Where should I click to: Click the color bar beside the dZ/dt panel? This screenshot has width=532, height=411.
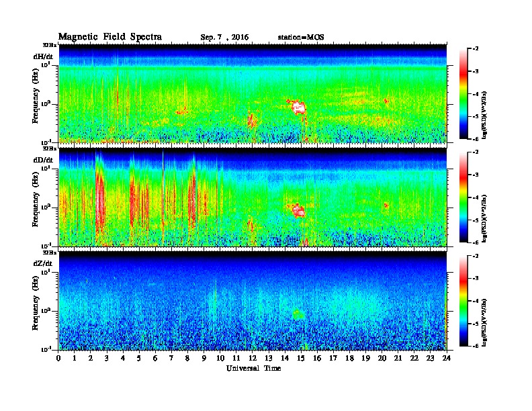pyautogui.click(x=463, y=301)
